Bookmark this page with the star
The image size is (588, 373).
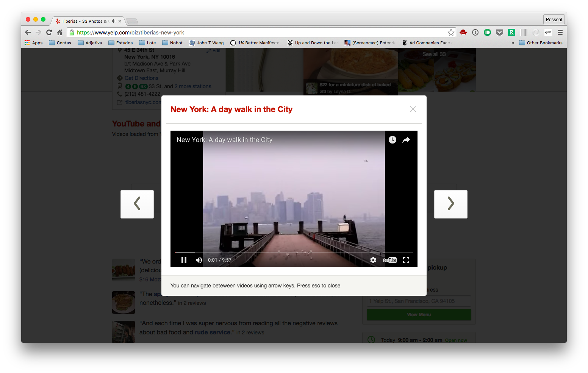tap(451, 33)
